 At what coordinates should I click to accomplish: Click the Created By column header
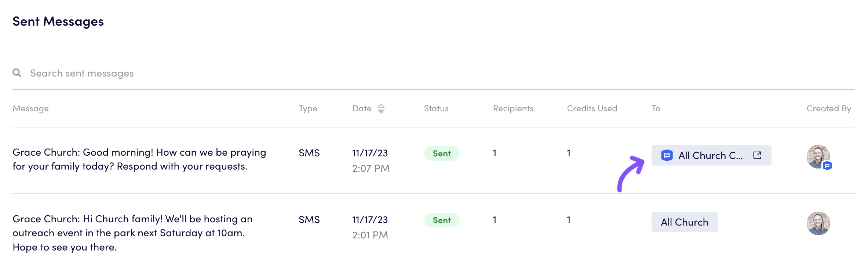pos(828,108)
